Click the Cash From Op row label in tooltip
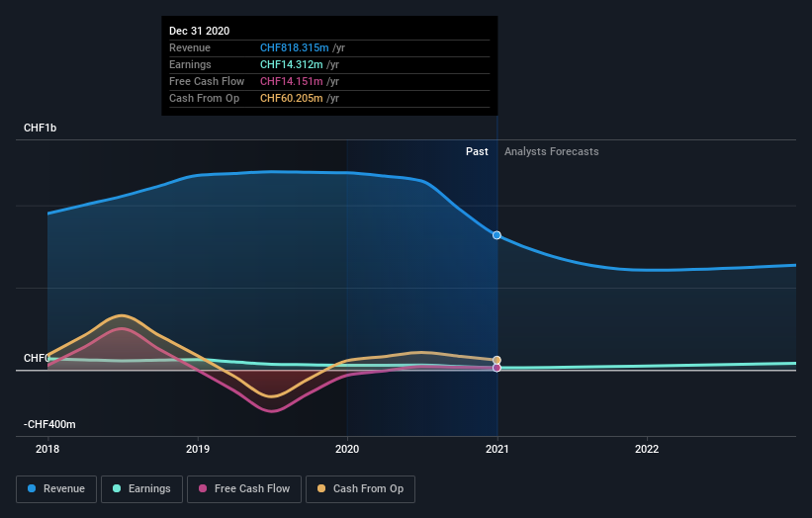Viewport: 812px width, 518px height. (204, 98)
